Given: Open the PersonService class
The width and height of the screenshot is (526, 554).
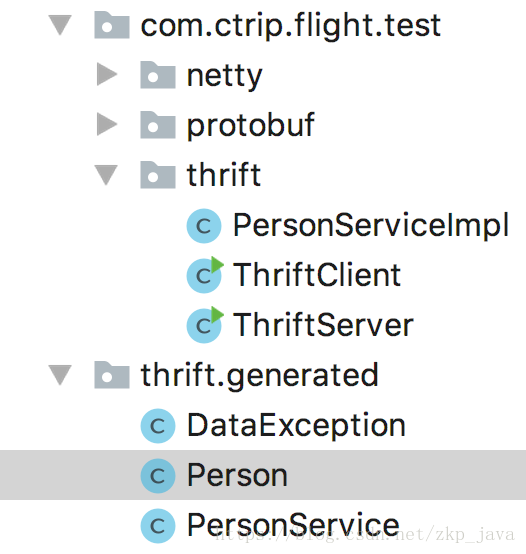Looking at the screenshot, I should tap(293, 525).
